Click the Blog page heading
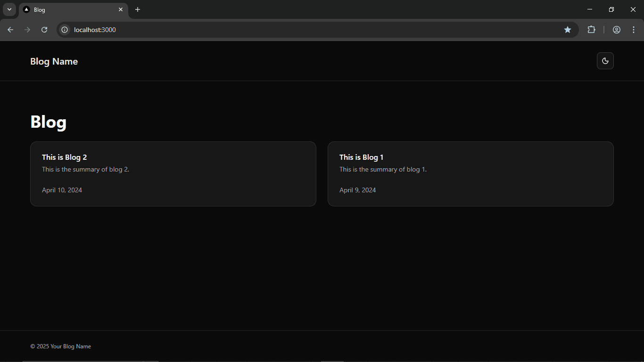The image size is (644, 362). [49, 122]
